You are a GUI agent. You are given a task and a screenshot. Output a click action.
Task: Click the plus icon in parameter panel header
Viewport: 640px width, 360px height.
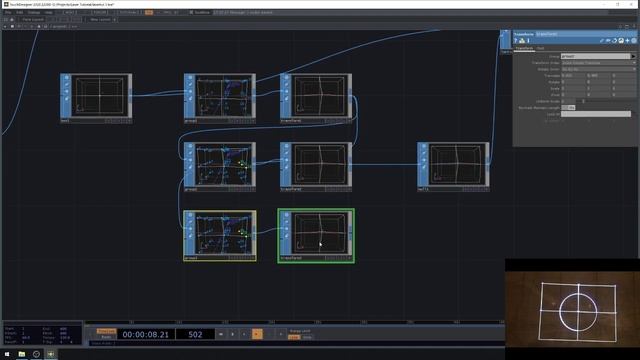tap(627, 40)
